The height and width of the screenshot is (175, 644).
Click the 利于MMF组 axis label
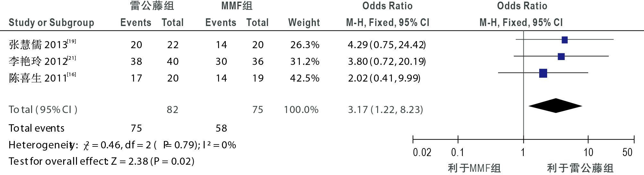(474, 168)
